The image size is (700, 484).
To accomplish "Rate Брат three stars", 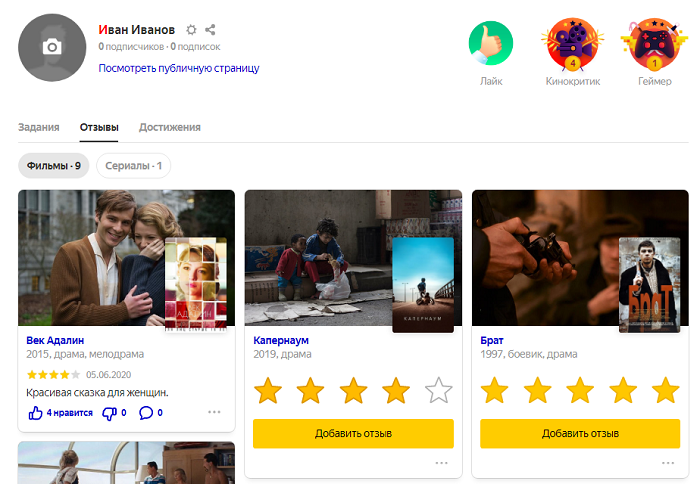I will [x=580, y=390].
